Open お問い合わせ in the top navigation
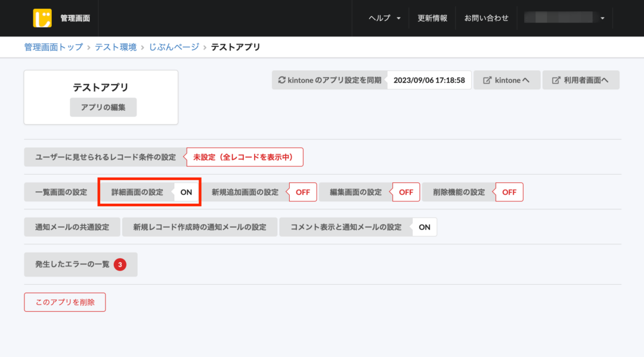The width and height of the screenshot is (644, 357). pyautogui.click(x=487, y=18)
